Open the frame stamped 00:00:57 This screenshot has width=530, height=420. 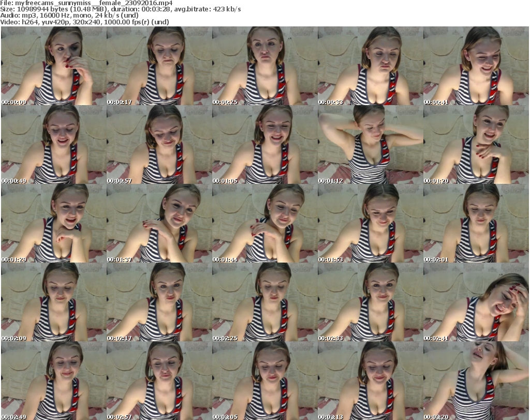coord(159,144)
